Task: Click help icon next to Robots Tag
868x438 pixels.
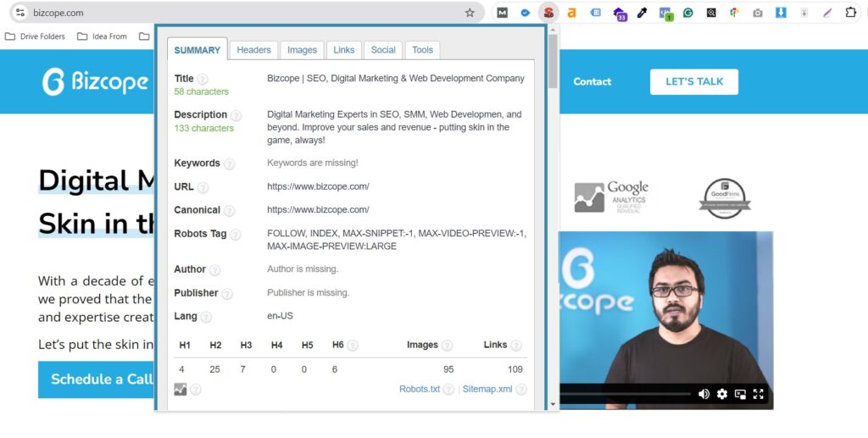Action: click(x=236, y=235)
